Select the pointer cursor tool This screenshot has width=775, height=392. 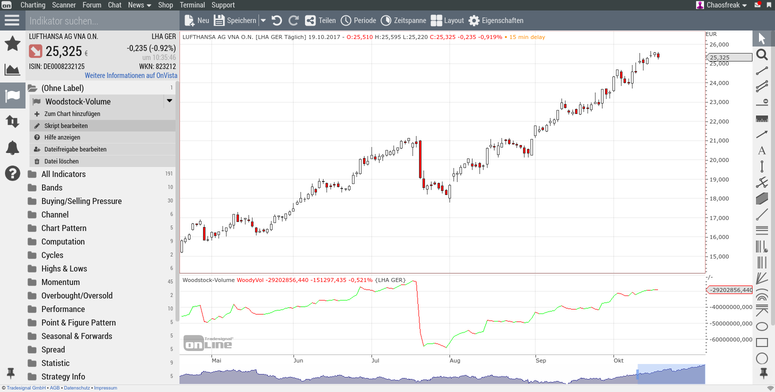(762, 39)
